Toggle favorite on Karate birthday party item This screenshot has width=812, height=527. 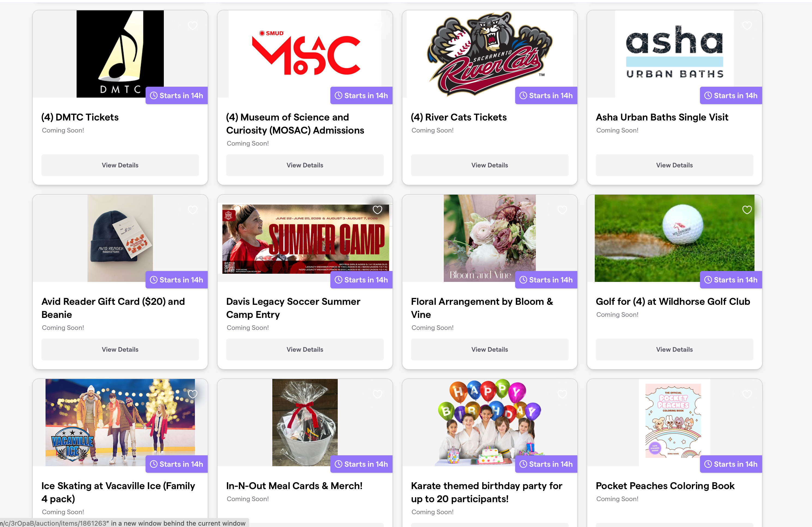tap(562, 394)
